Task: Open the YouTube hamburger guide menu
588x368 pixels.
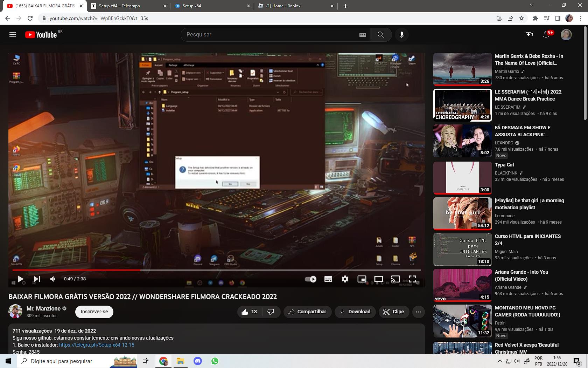Action: click(x=13, y=34)
